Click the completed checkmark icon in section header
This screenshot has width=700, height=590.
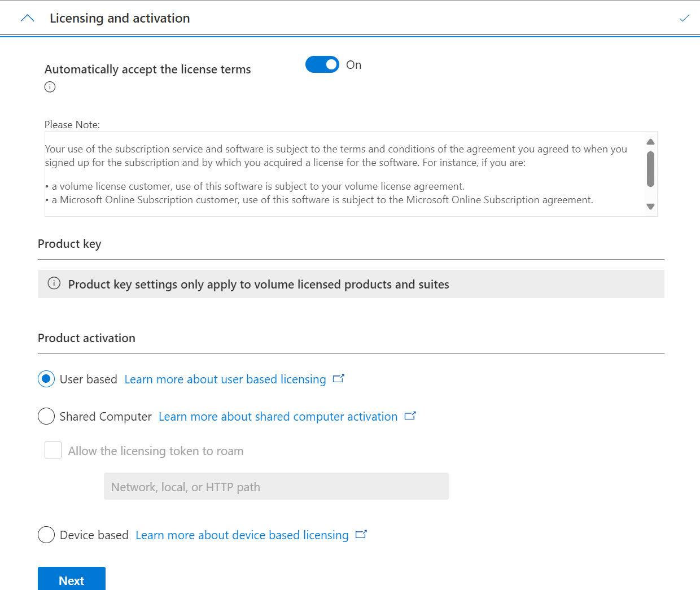(684, 18)
